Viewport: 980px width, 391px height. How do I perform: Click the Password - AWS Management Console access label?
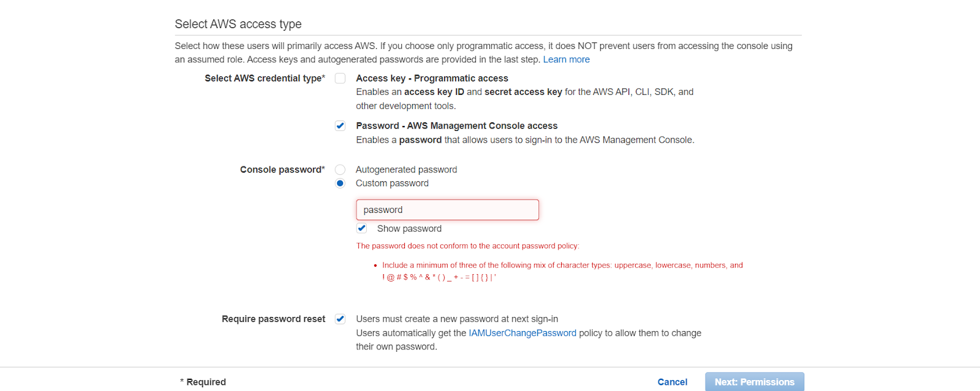click(x=456, y=126)
